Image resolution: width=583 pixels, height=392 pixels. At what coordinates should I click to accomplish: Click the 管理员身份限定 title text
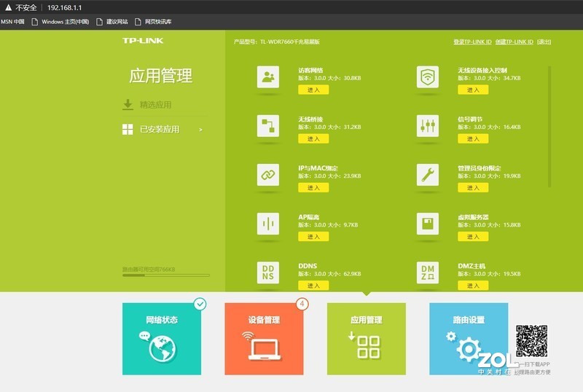click(480, 168)
